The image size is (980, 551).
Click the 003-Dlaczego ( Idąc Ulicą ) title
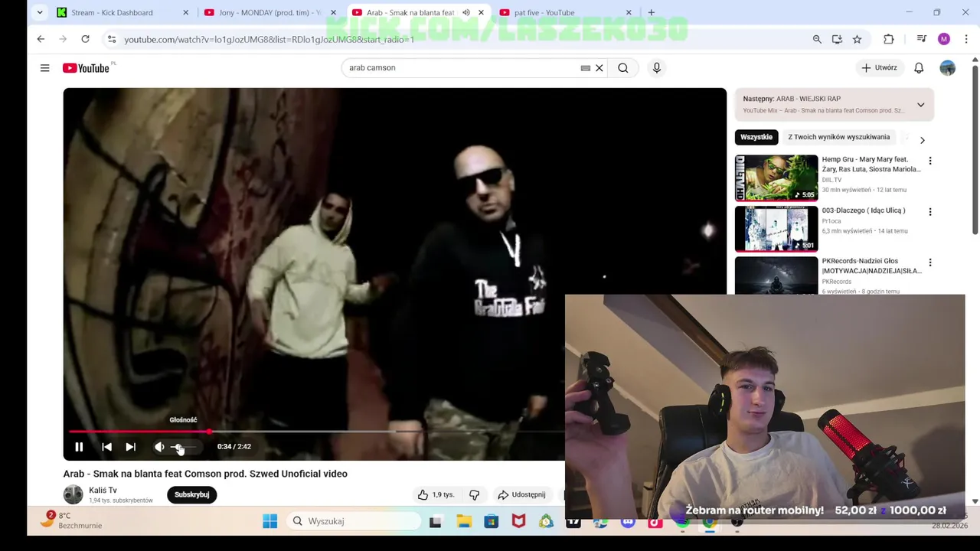864,210
